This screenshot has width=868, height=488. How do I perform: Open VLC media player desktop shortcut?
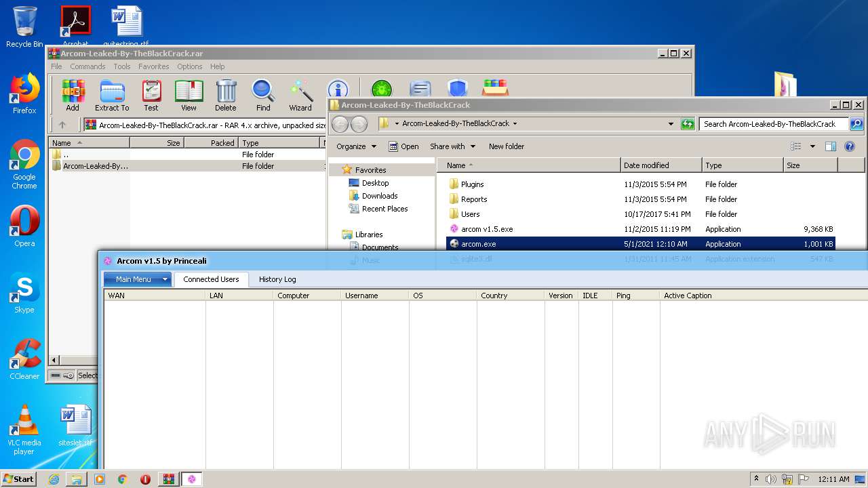[x=24, y=430]
